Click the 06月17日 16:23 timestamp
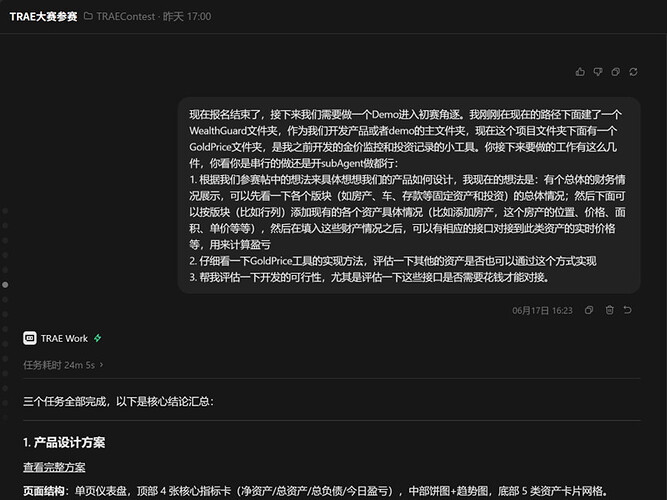This screenshot has height=500, width=667. coord(542,310)
